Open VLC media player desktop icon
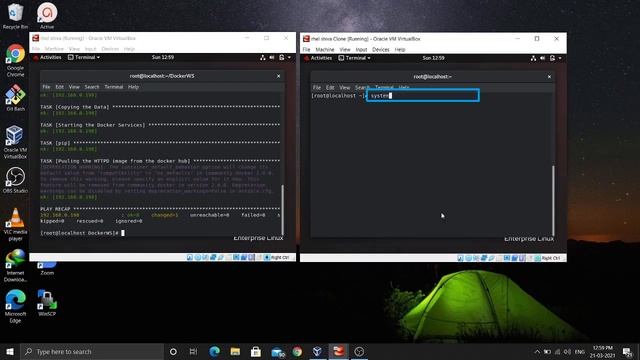The image size is (640, 360). point(16,224)
